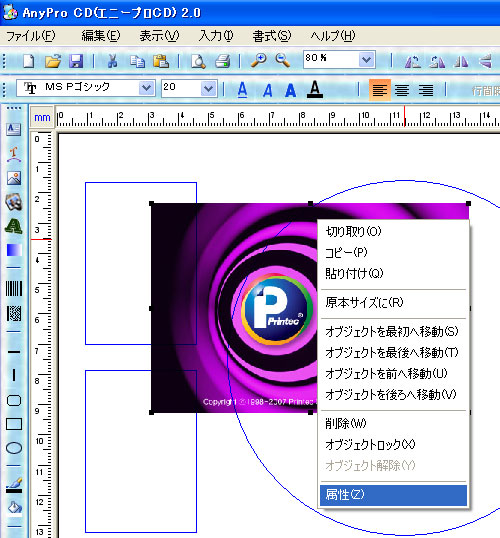Toggle left text alignment
This screenshot has height=538, width=500.
pyautogui.click(x=380, y=90)
